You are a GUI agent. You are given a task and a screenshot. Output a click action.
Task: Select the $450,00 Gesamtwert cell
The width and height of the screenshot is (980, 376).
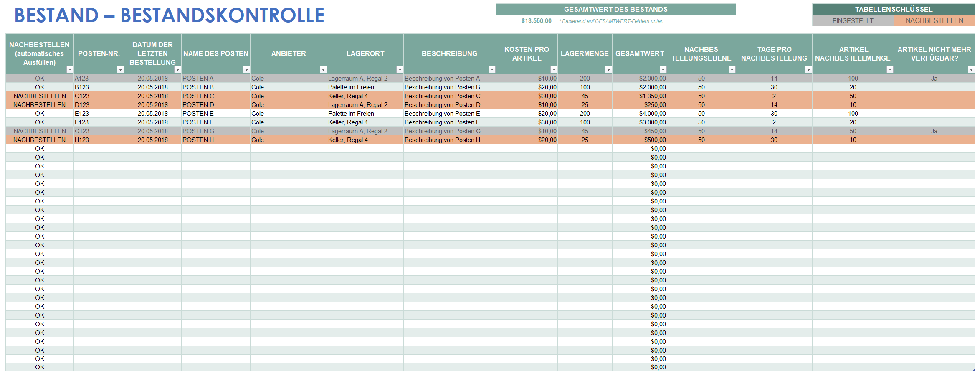pos(640,131)
